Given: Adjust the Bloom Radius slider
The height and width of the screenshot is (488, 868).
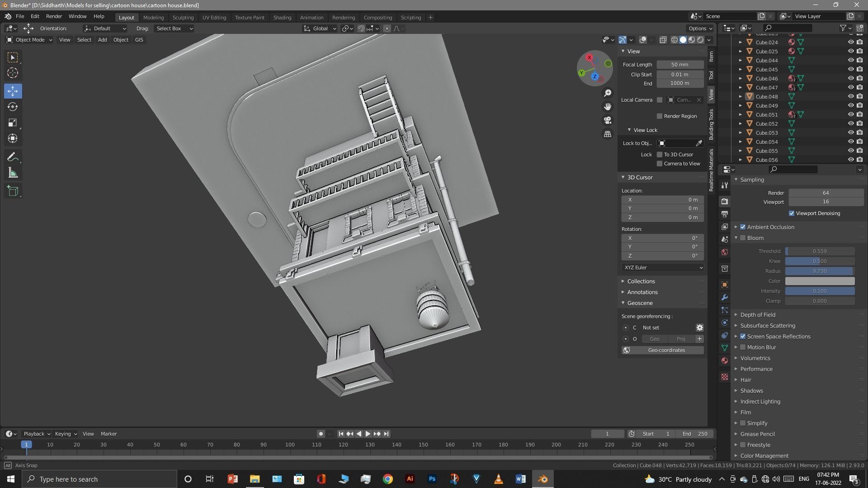Looking at the screenshot, I should click(x=820, y=271).
